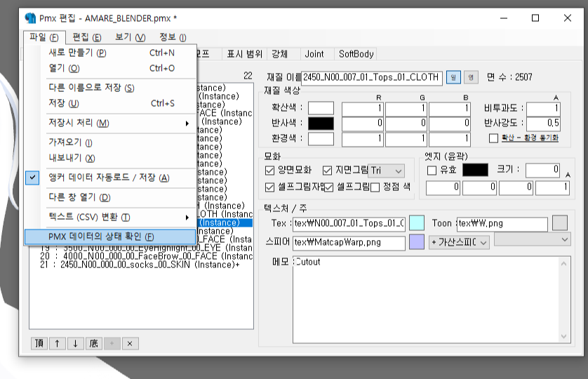
Task: Click the 확산 - 환경 동기화 link
Action: (530, 138)
